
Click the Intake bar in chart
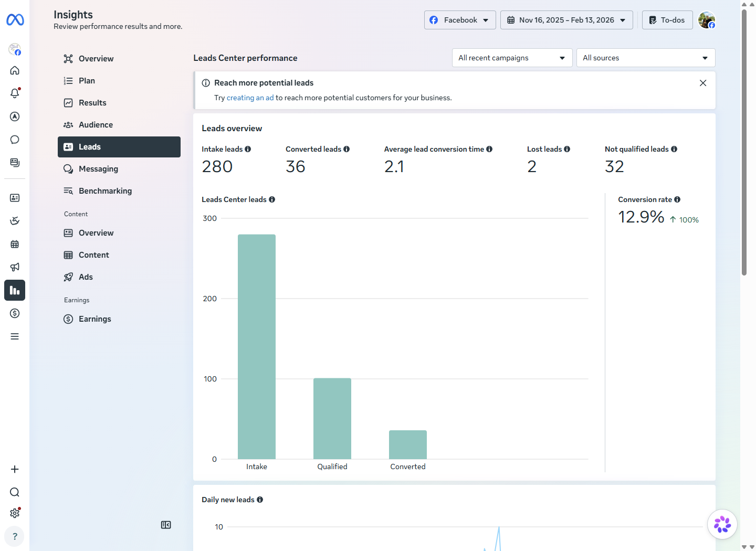tap(257, 347)
